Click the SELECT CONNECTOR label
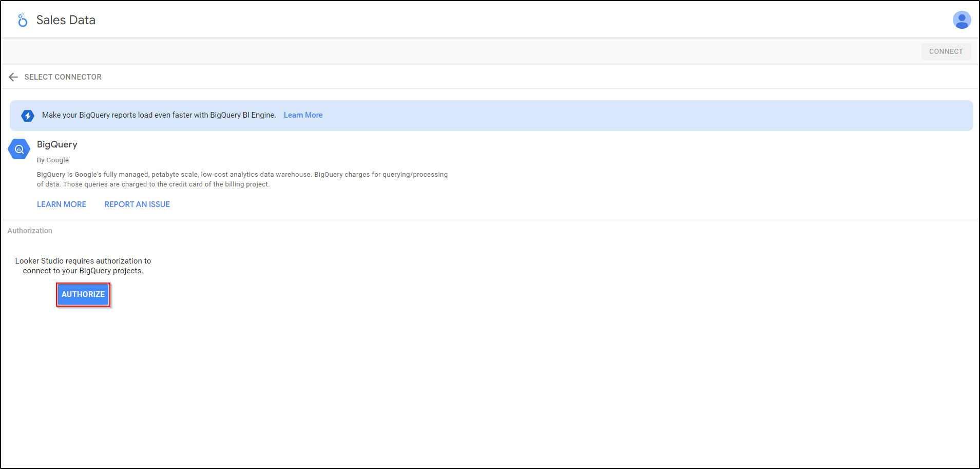This screenshot has width=980, height=469. [x=63, y=77]
